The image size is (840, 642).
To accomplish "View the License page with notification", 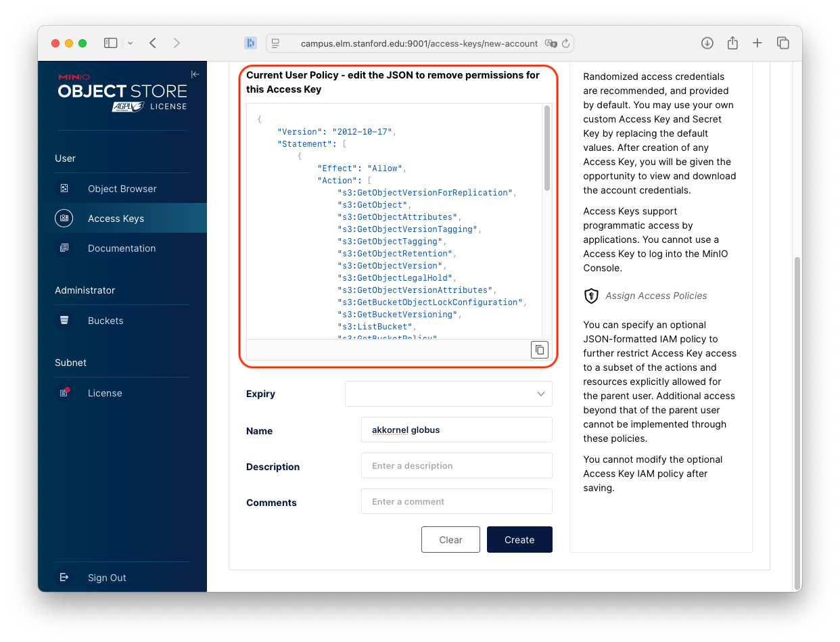I will tap(105, 392).
